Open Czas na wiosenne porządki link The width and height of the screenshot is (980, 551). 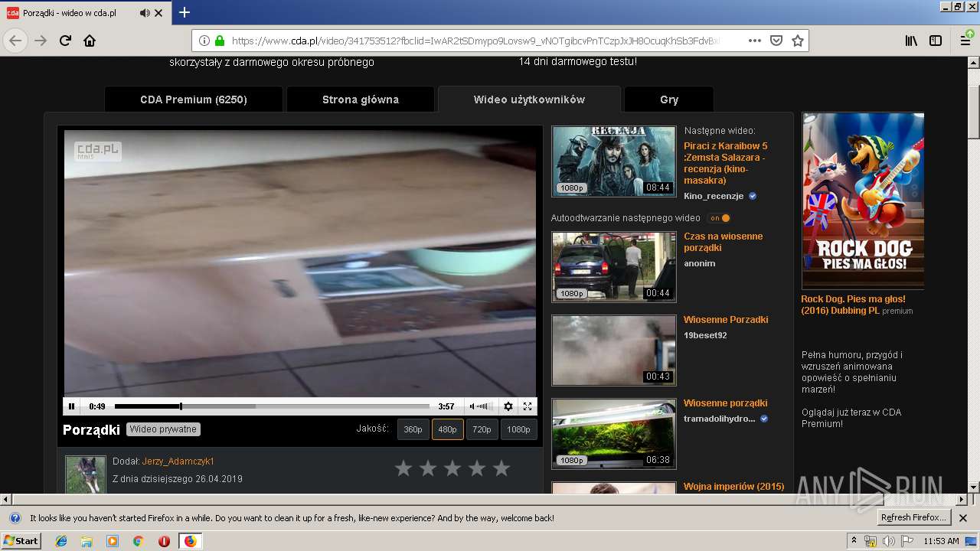[723, 242]
